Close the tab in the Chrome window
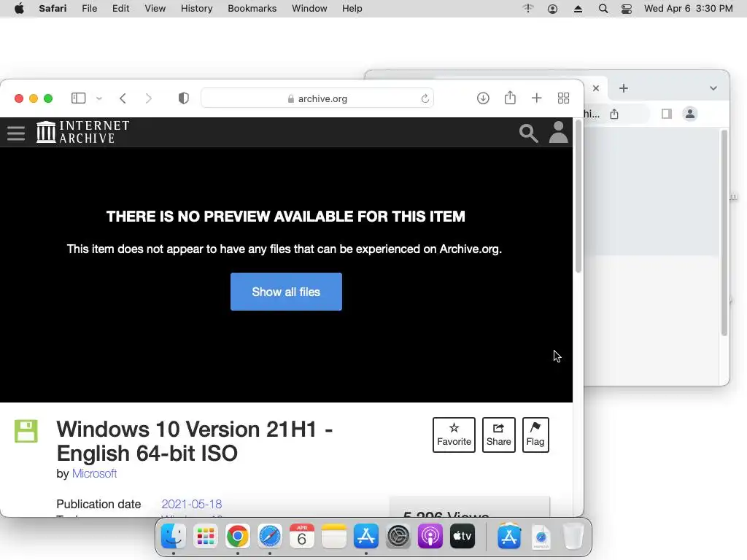Image resolution: width=747 pixels, height=560 pixels. click(x=596, y=88)
